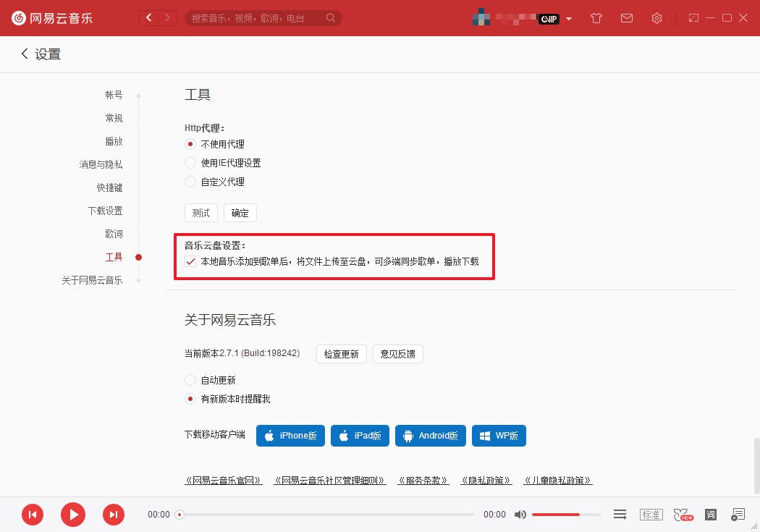The image size is (760, 532).
Task: Toggle the desktop lyrics 词 icon
Action: point(711,515)
